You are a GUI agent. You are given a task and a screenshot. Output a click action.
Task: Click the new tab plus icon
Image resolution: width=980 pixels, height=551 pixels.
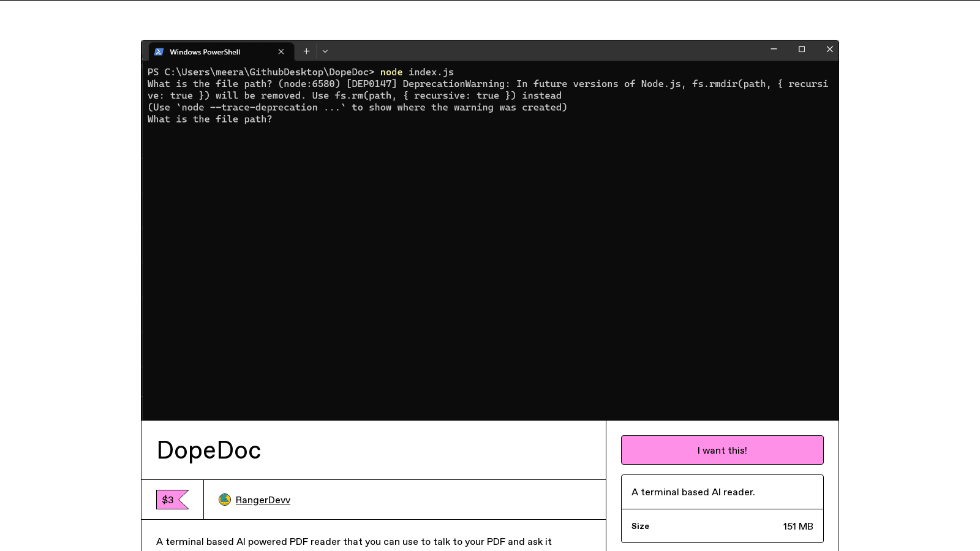(306, 51)
